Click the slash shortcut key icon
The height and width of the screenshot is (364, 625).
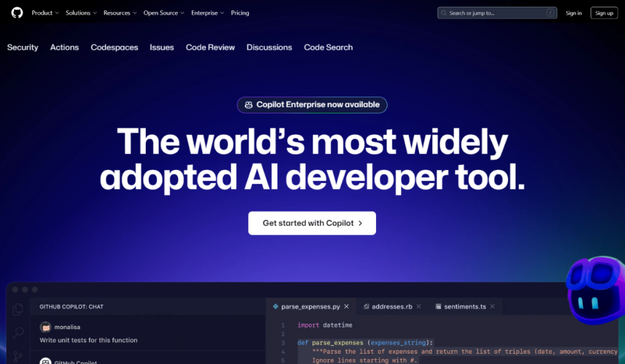click(550, 13)
